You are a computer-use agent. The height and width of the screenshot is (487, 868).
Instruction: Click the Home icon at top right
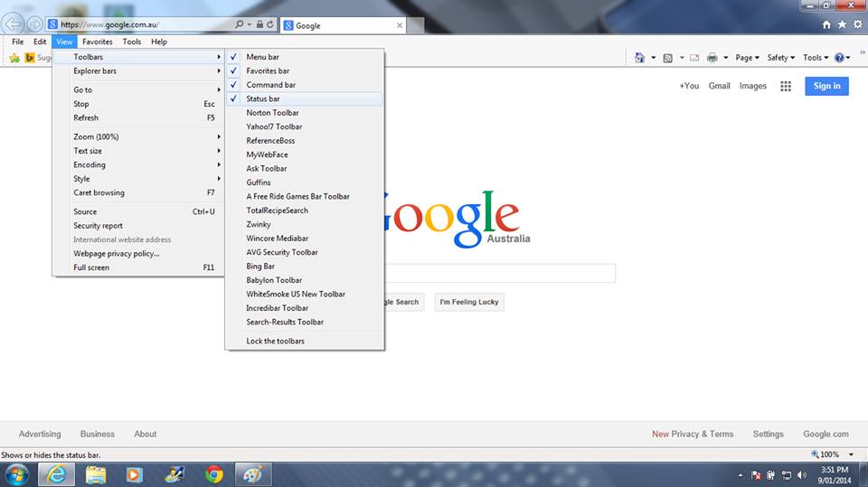click(826, 24)
